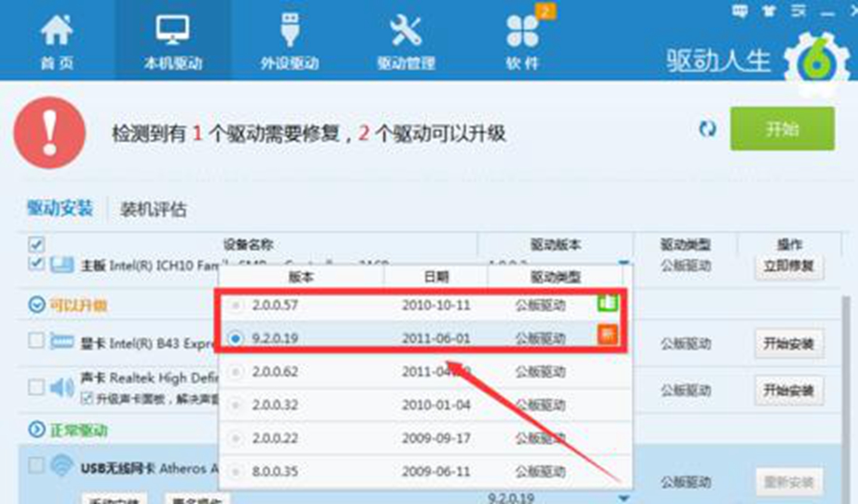The image size is (858, 504).
Task: Click the USB无线网卡 wifi device icon
Action: (x=62, y=466)
